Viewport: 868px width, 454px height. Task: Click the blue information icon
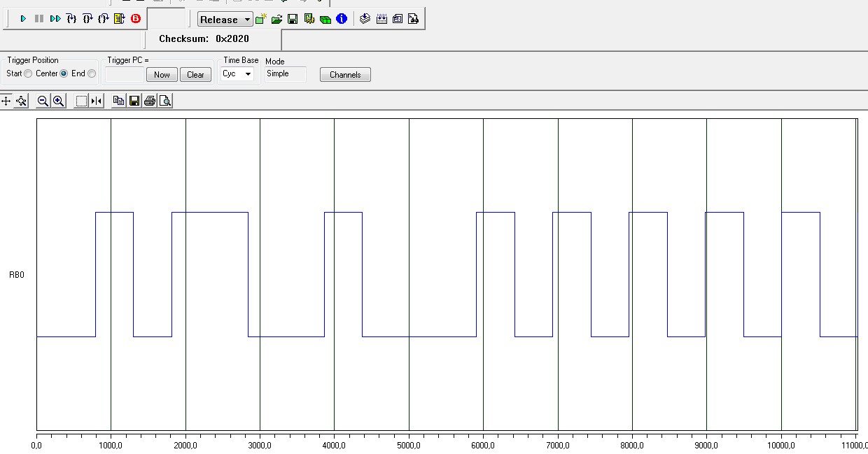[342, 19]
